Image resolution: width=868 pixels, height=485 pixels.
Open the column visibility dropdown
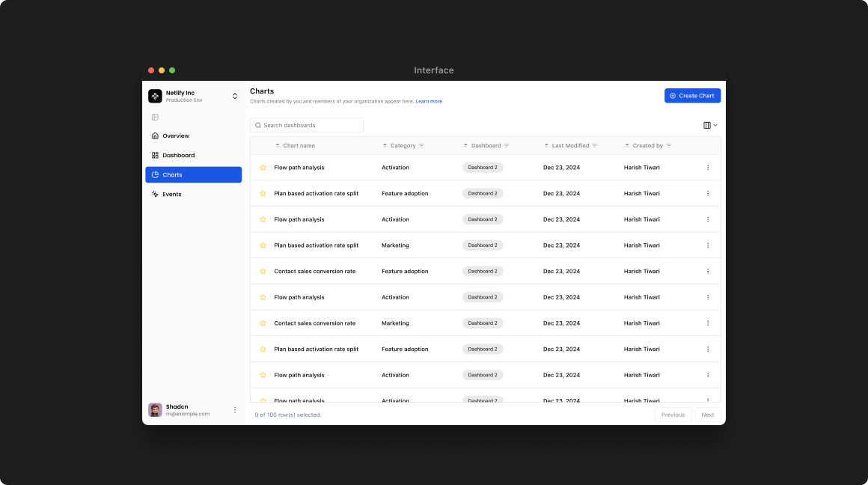[x=710, y=125]
